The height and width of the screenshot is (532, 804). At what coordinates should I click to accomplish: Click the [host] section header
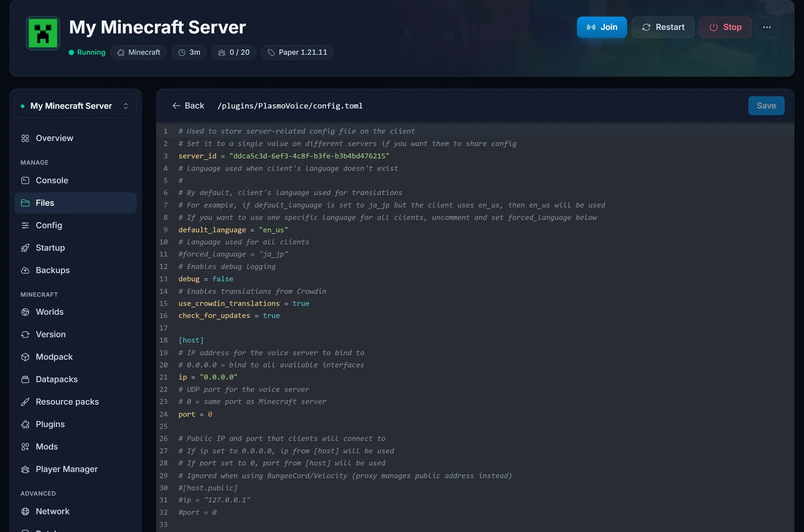[191, 340]
